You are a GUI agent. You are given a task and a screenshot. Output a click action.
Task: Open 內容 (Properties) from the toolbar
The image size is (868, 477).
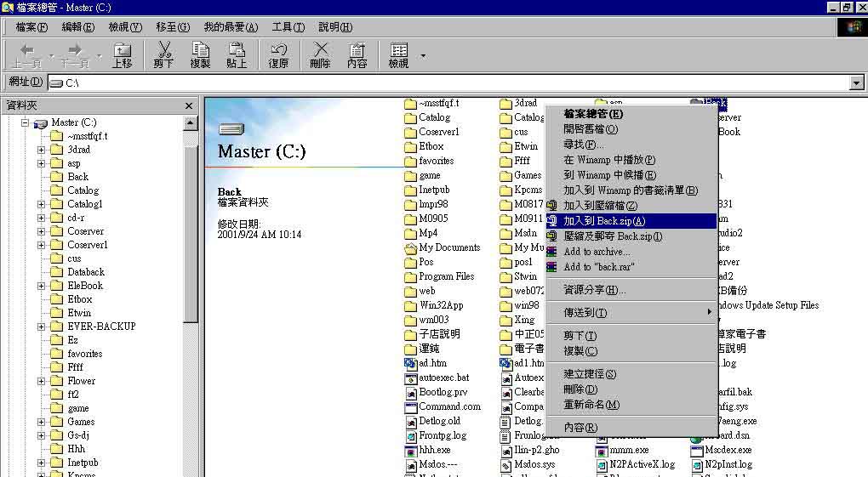point(357,55)
